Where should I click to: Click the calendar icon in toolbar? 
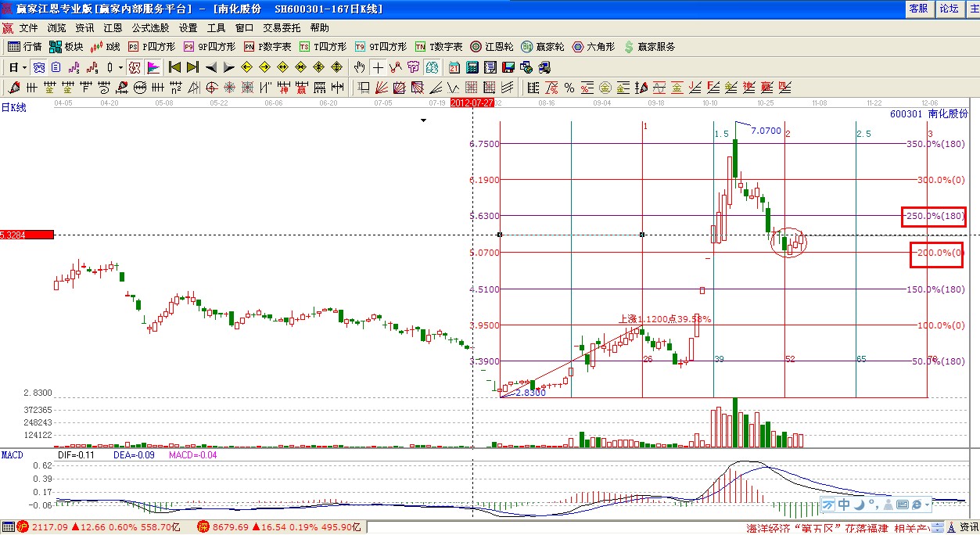(x=454, y=67)
